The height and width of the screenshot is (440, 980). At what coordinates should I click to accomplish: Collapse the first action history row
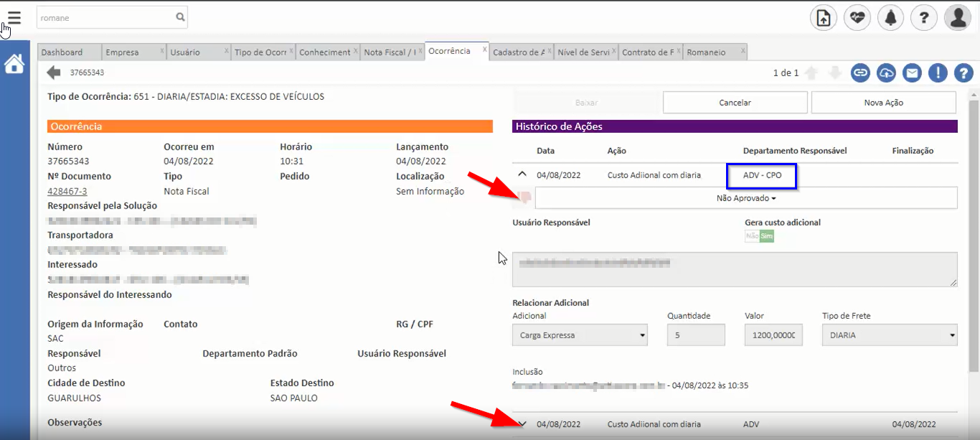point(522,174)
